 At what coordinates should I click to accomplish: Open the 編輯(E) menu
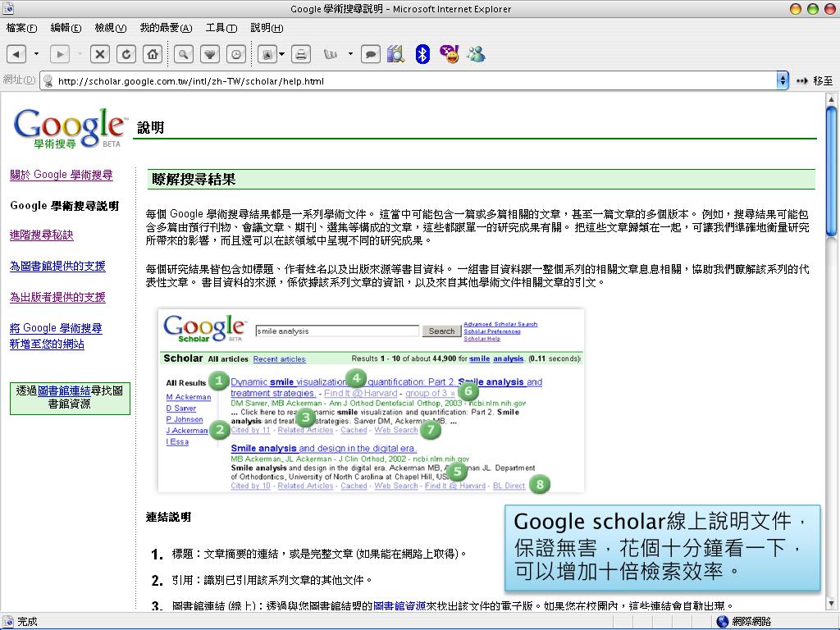click(x=66, y=28)
